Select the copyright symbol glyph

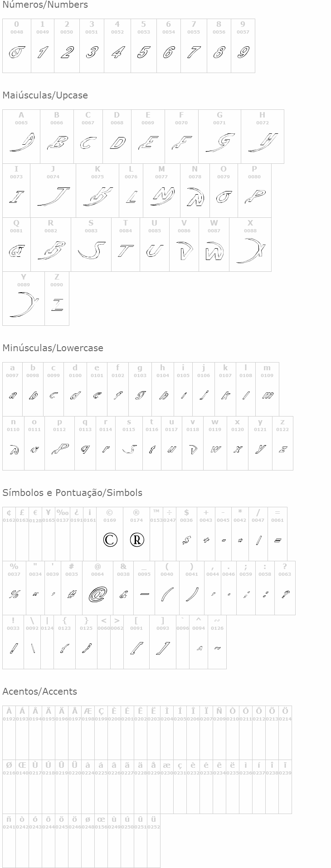point(110,539)
